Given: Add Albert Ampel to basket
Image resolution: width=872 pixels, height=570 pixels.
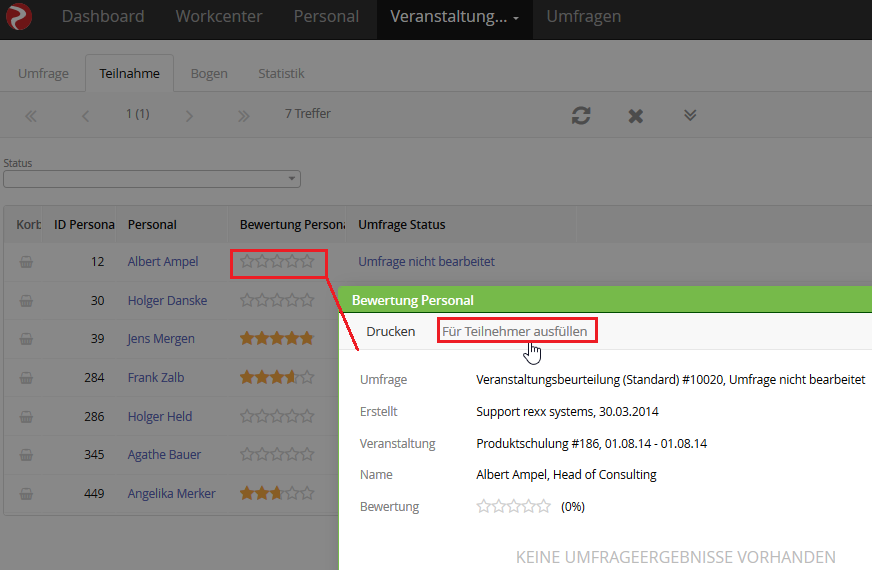Looking at the screenshot, I should [x=26, y=262].
